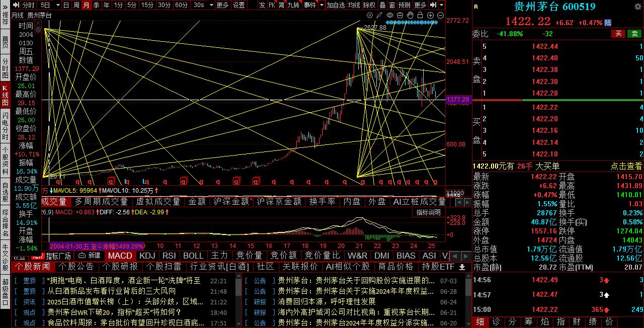This screenshot has height=328, width=644.
Task: Switch to 月 monthly K-line
Action: coord(87,5)
